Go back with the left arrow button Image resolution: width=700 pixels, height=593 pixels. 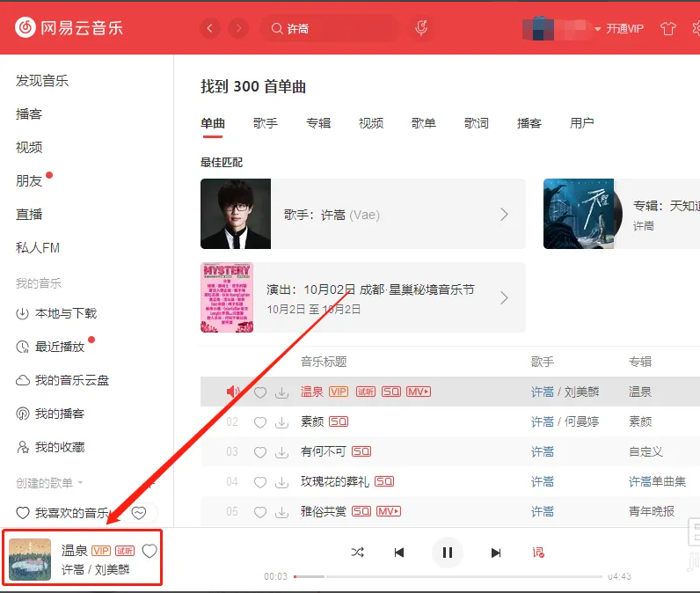[x=210, y=28]
